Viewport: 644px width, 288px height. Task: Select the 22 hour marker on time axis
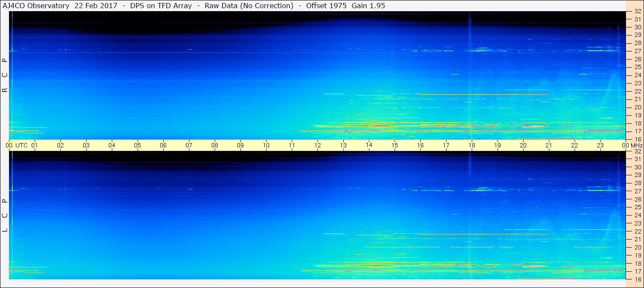(575, 145)
